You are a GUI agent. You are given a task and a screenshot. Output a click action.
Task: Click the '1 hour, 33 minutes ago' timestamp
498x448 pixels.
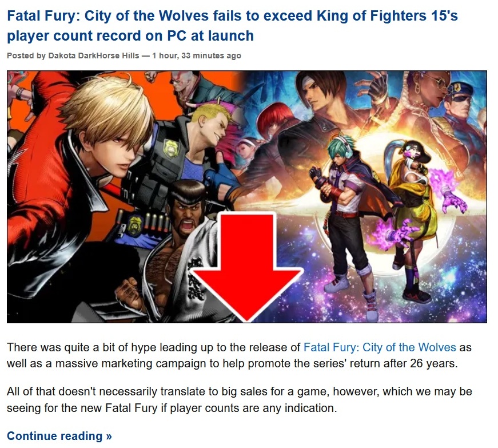pyautogui.click(x=197, y=55)
